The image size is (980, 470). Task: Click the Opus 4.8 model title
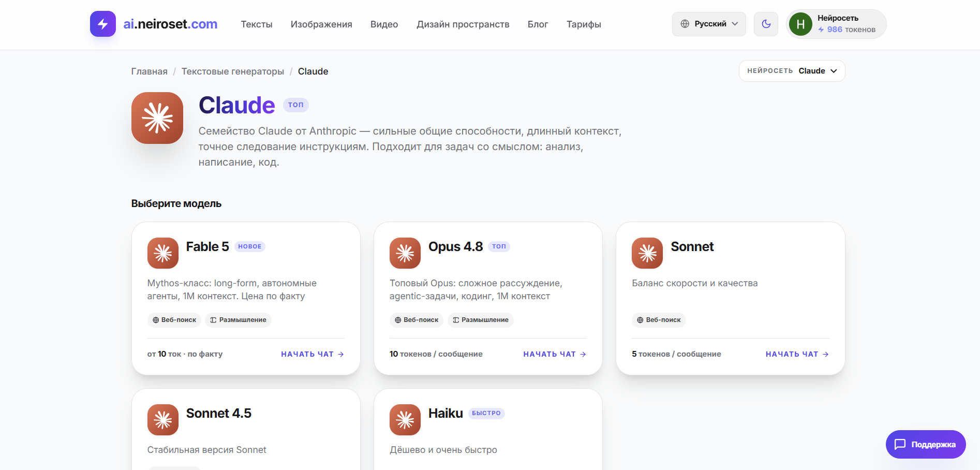click(x=456, y=246)
